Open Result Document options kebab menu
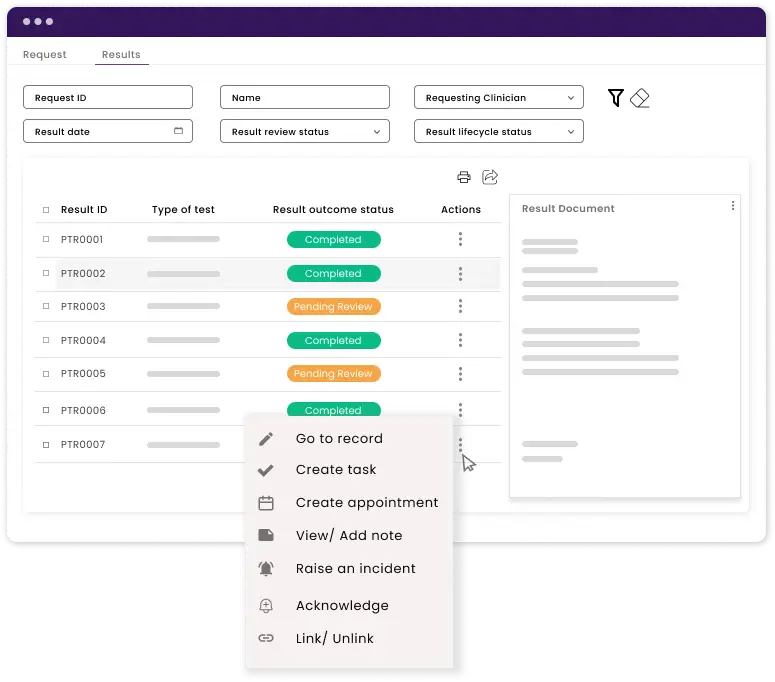The width and height of the screenshot is (775, 682). pyautogui.click(x=733, y=206)
